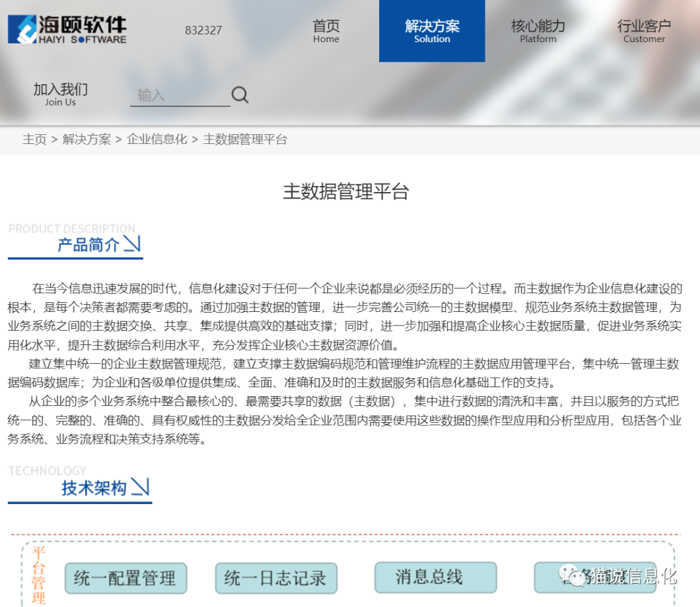Click the 产品简介 section heading
The image size is (700, 607).
[x=89, y=244]
